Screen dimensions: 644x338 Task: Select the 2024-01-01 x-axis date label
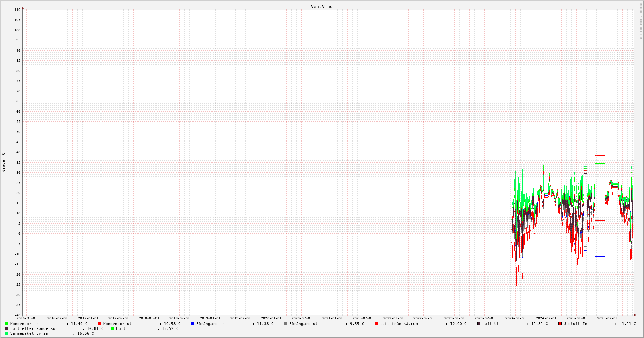[x=515, y=318]
